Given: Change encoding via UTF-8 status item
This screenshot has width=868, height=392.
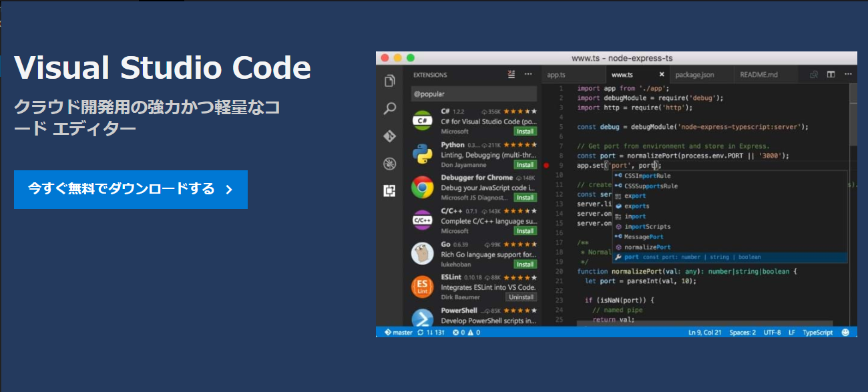Looking at the screenshot, I should pyautogui.click(x=772, y=332).
